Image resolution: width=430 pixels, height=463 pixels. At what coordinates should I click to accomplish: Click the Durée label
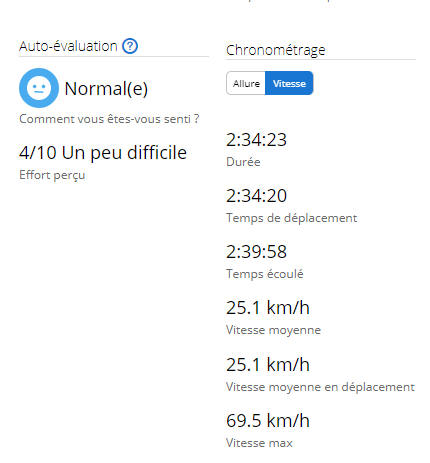(243, 162)
